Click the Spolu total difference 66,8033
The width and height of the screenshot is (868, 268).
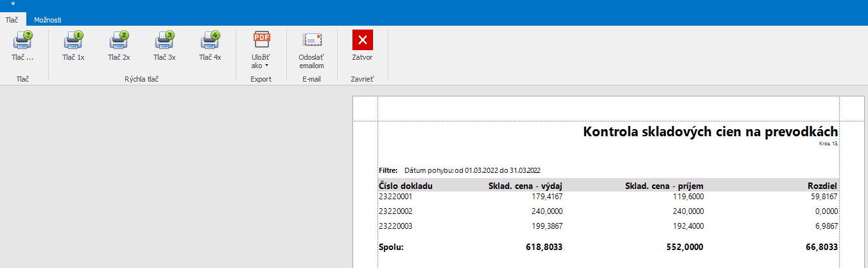821,247
